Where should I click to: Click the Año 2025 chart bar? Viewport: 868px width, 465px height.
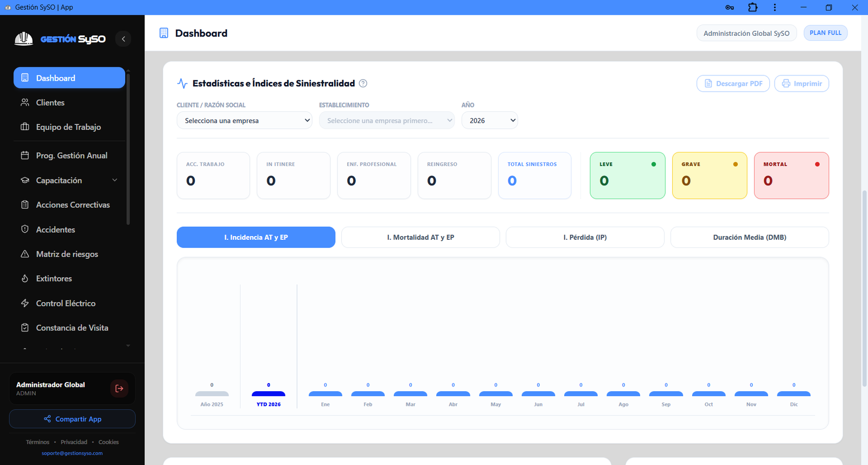(212, 394)
